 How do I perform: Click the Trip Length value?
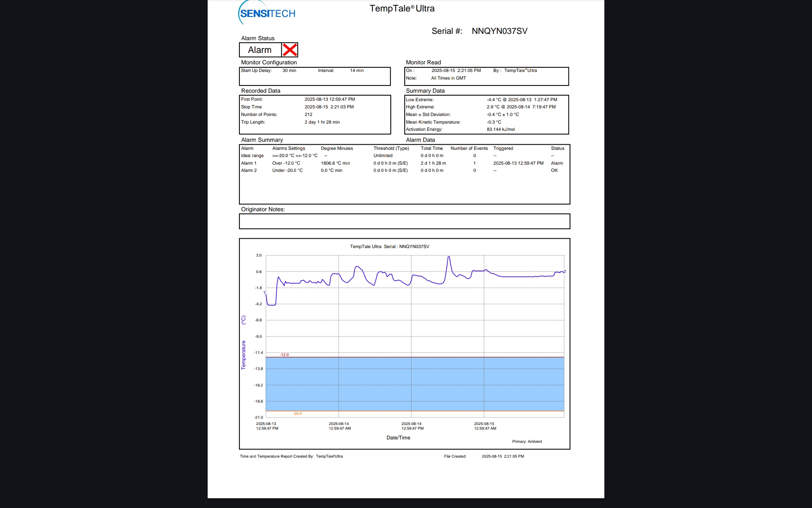(x=322, y=122)
